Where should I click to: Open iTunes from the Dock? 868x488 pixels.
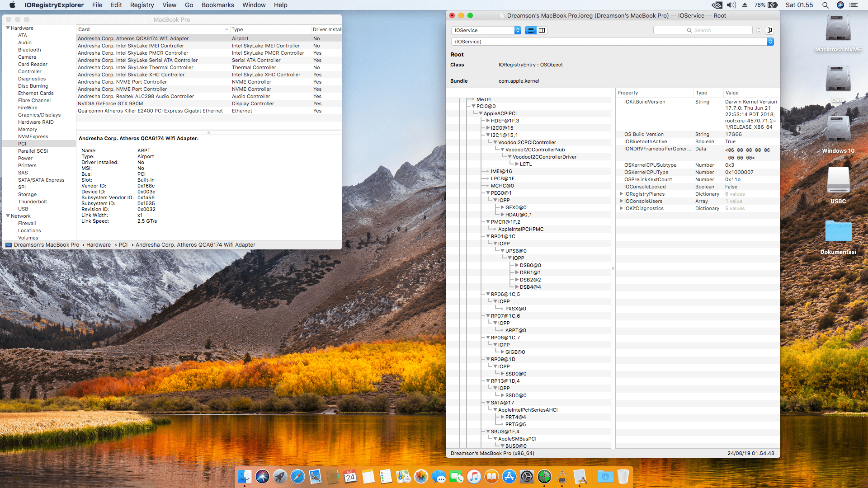[x=474, y=476]
